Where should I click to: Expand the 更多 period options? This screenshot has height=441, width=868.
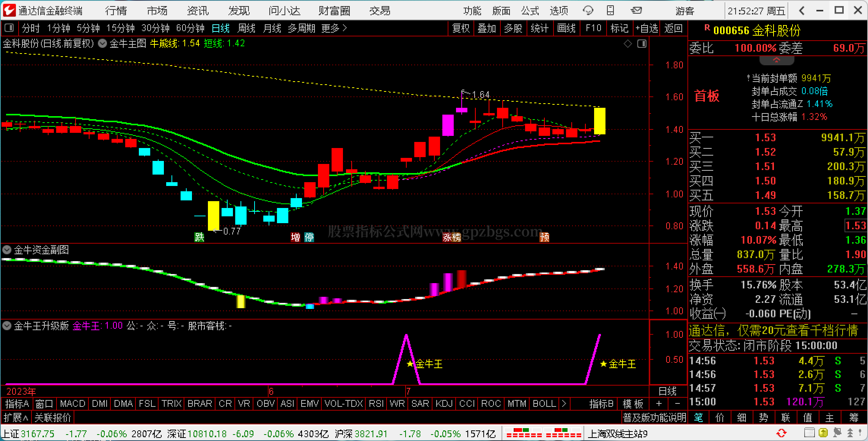pyautogui.click(x=334, y=28)
